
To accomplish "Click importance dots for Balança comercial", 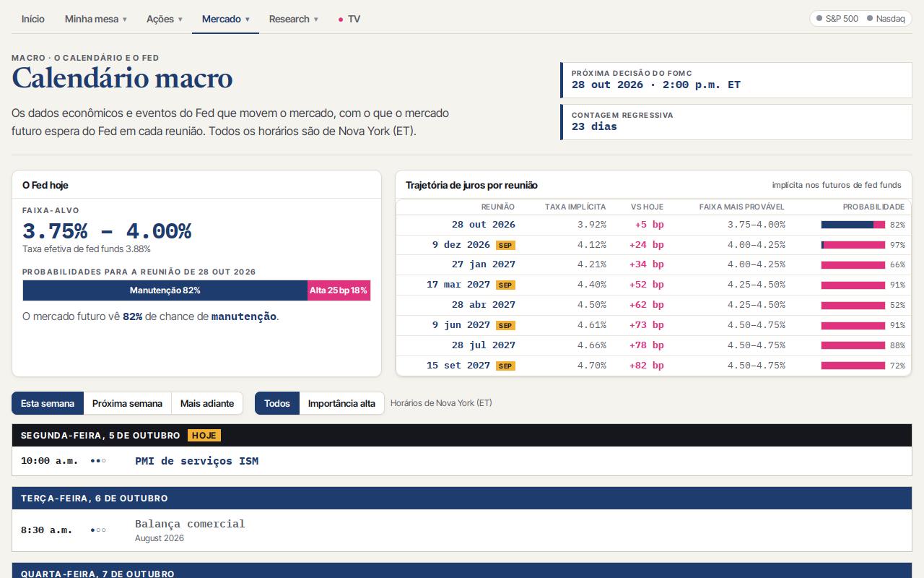I will coord(98,530).
